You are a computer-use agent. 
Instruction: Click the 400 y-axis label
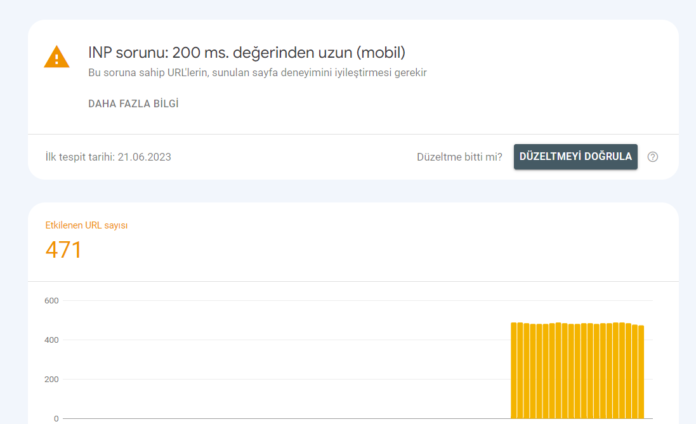(51, 340)
